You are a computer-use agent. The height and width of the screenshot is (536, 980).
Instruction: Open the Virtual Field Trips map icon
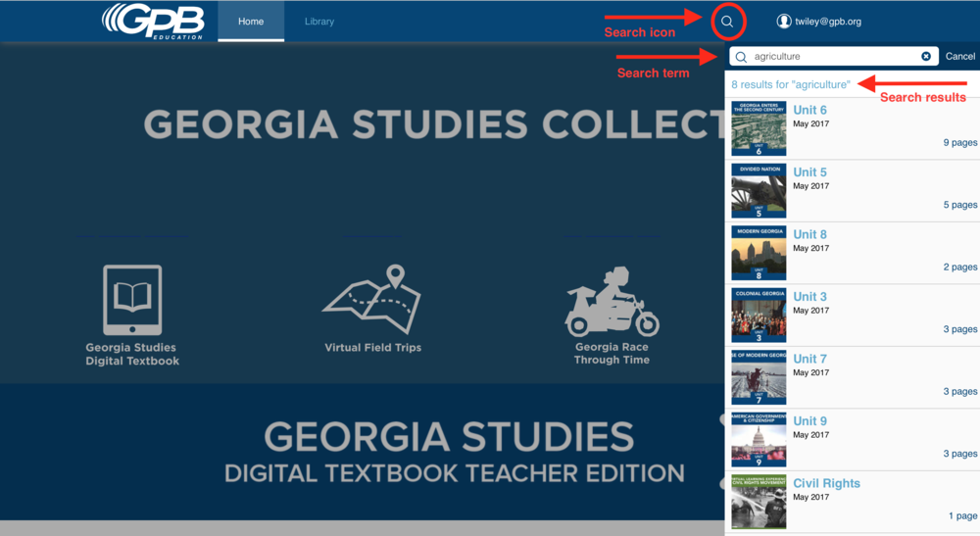371,299
